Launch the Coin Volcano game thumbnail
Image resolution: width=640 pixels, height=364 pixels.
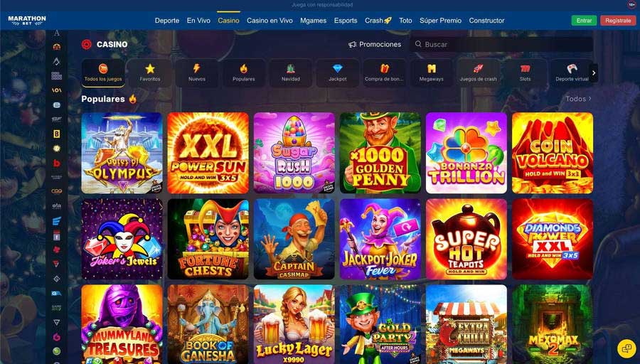click(553, 153)
